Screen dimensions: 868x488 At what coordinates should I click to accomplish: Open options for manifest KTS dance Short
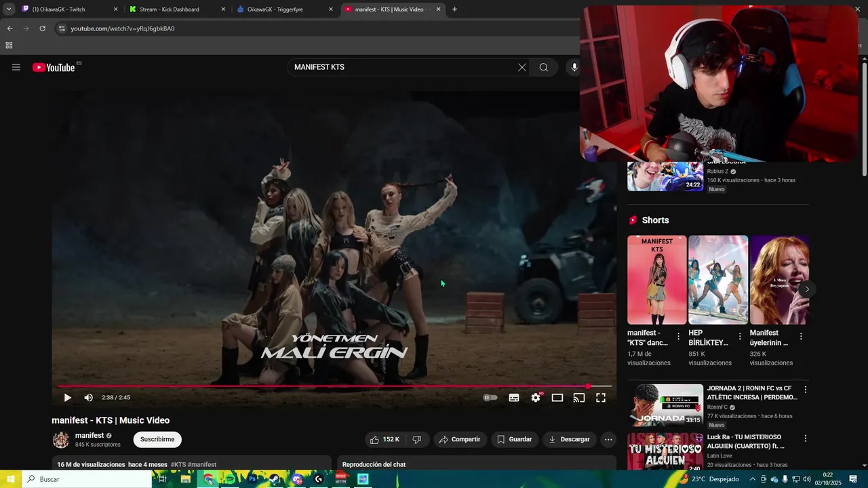678,336
